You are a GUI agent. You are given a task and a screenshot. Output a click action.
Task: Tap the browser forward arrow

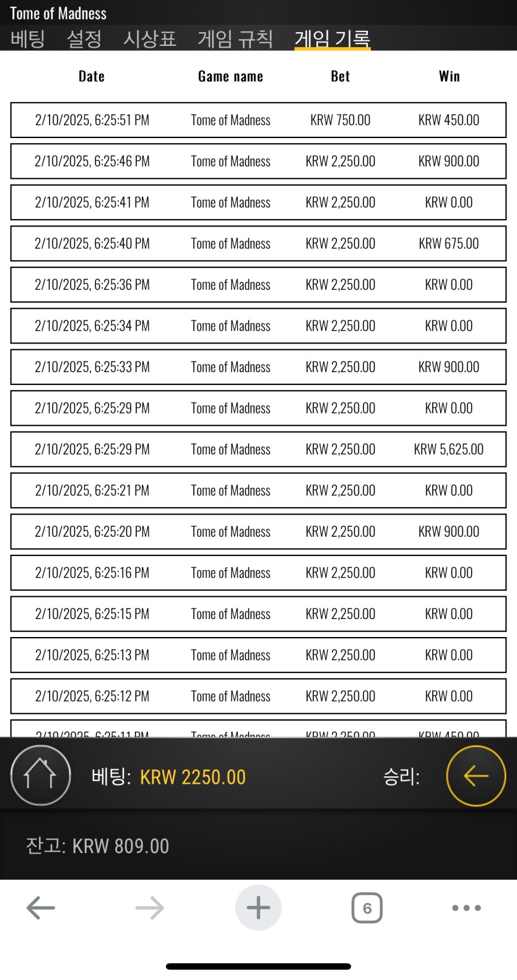(149, 908)
